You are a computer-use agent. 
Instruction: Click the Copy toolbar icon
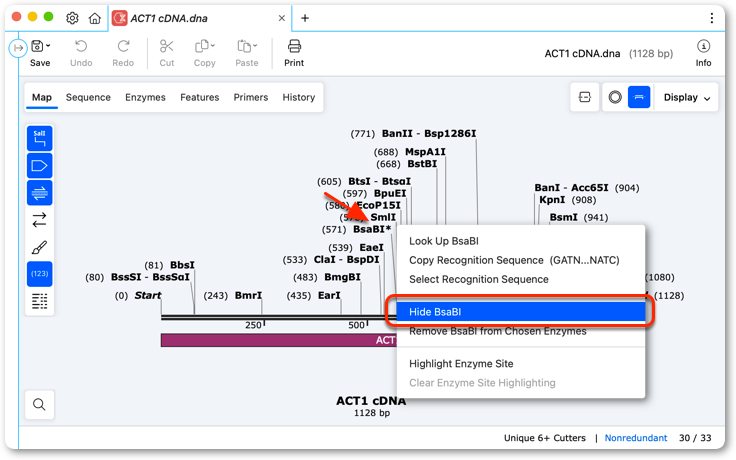click(x=201, y=46)
